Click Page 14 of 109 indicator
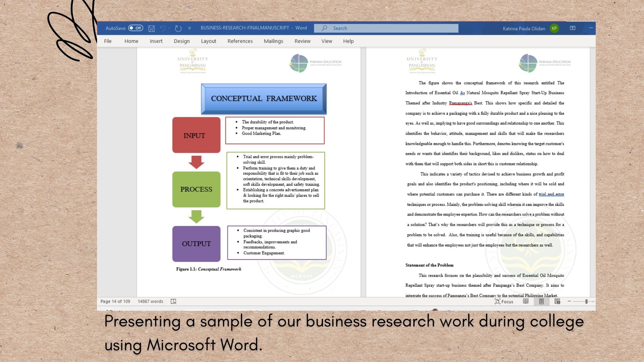644x362 pixels. (115, 301)
